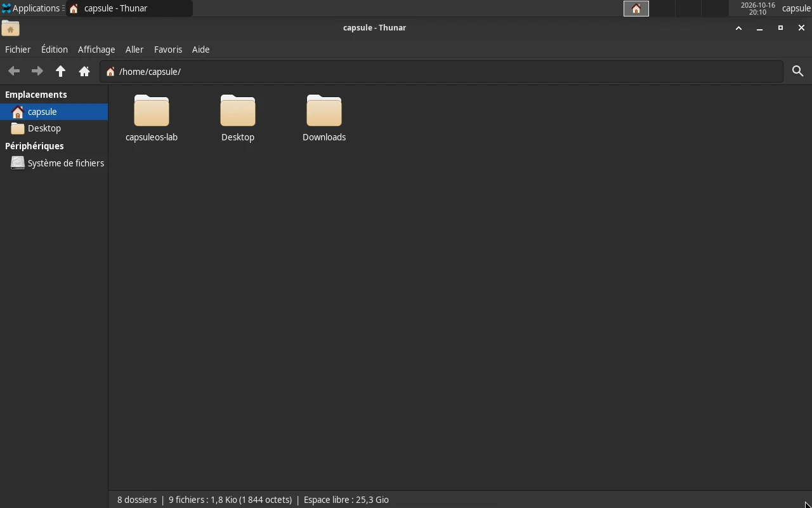Go to home folder via house icon
This screenshot has width=812, height=508.
pyautogui.click(x=84, y=71)
